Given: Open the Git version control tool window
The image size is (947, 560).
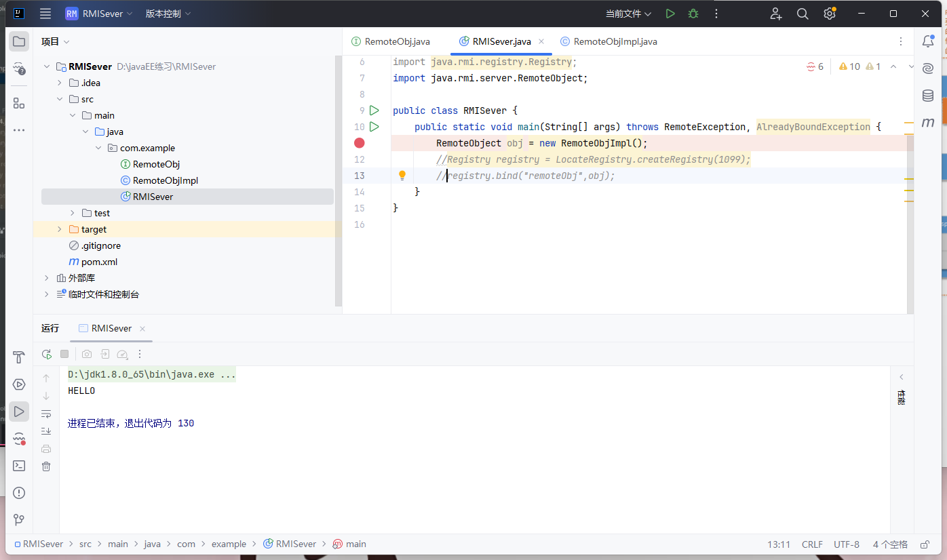Looking at the screenshot, I should pos(19,520).
